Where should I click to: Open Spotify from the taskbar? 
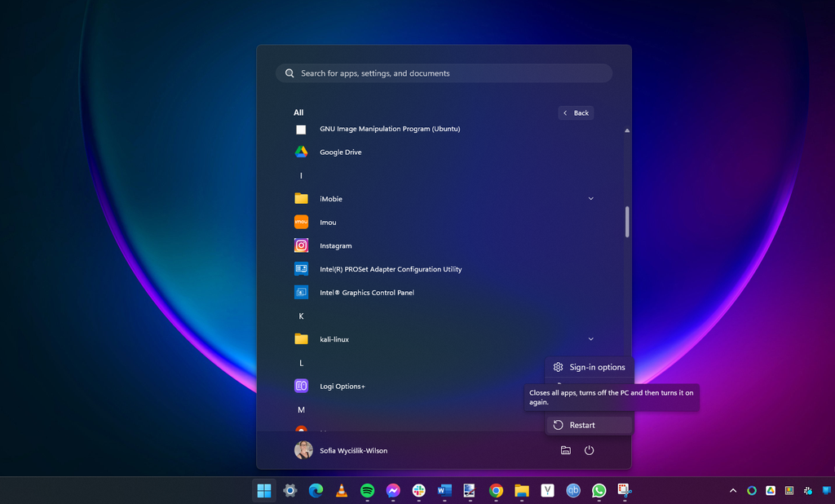[368, 490]
